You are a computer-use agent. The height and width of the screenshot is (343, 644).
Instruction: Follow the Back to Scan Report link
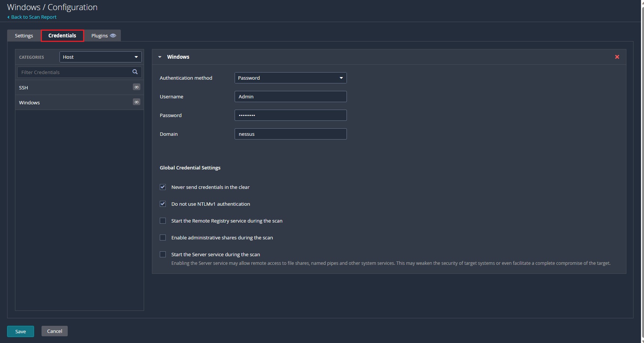[34, 17]
